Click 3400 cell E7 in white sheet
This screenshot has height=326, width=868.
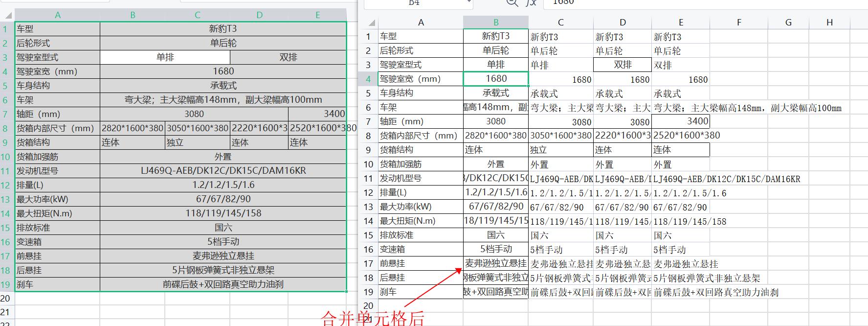pos(681,121)
